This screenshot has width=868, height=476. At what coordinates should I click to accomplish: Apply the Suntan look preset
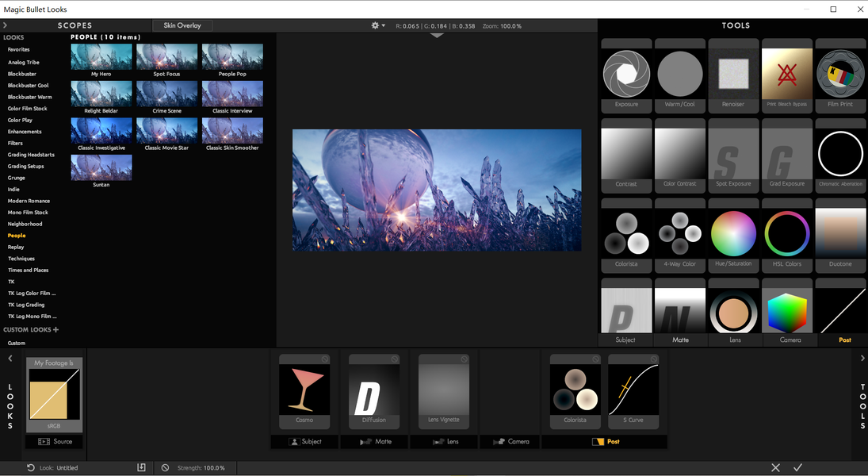click(x=101, y=171)
